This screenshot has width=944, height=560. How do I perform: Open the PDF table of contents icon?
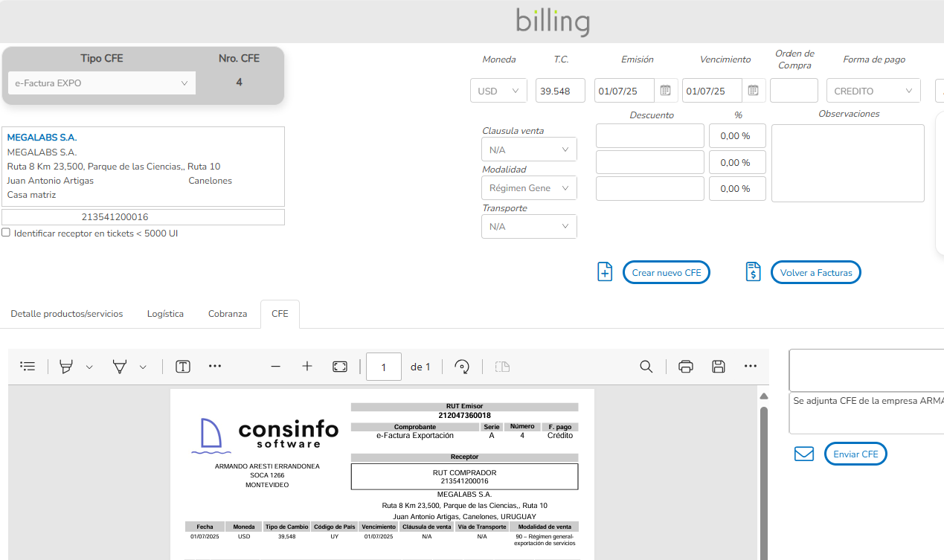tap(28, 366)
